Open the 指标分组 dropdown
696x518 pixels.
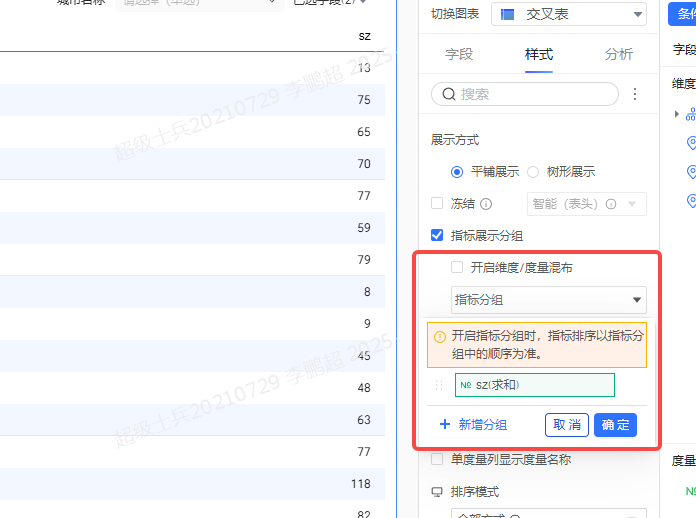pyautogui.click(x=548, y=300)
